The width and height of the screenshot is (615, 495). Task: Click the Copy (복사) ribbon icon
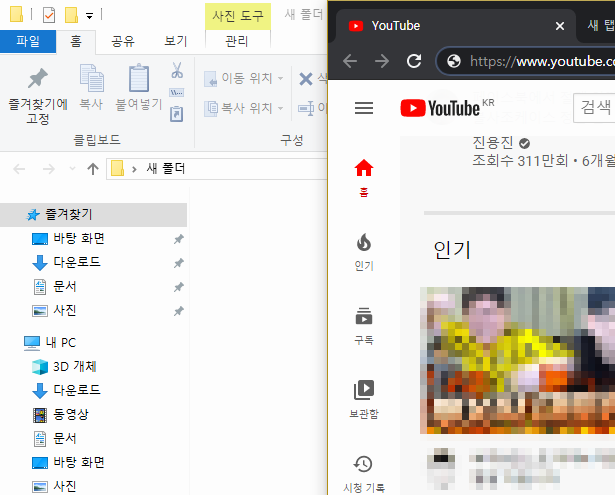click(91, 78)
